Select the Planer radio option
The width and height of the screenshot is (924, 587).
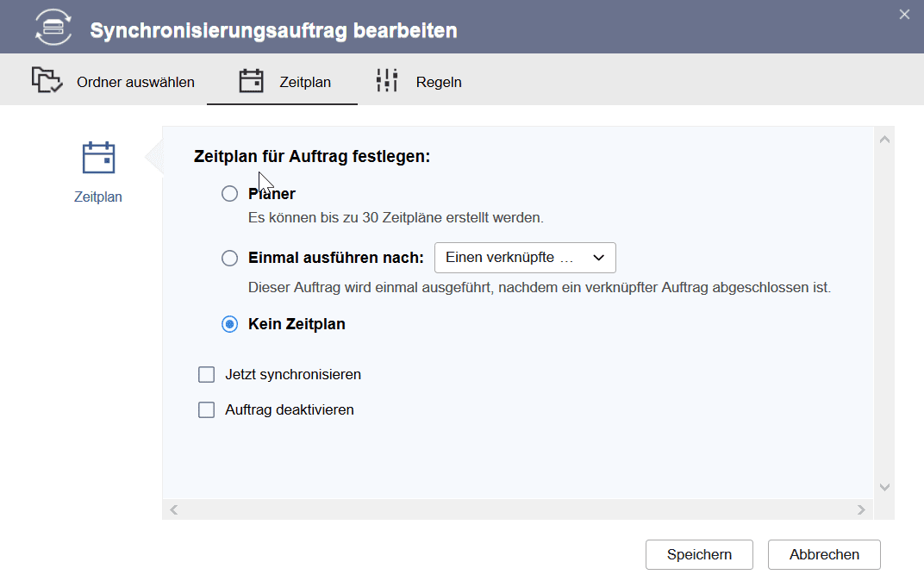229,194
